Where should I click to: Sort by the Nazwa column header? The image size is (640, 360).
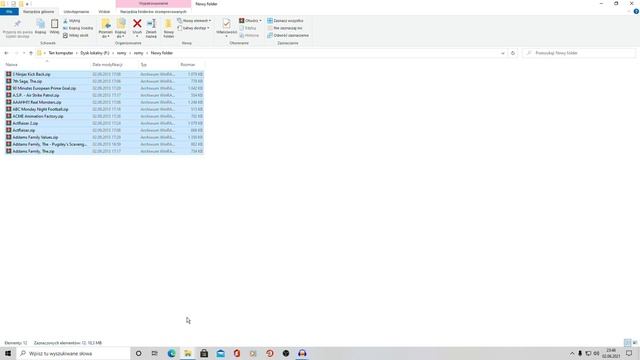tap(47, 64)
